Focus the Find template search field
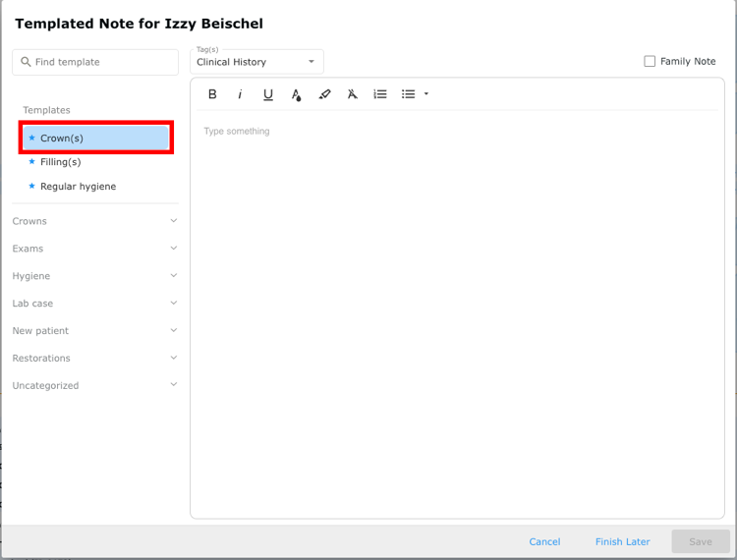This screenshot has height=560, width=737. (x=95, y=62)
